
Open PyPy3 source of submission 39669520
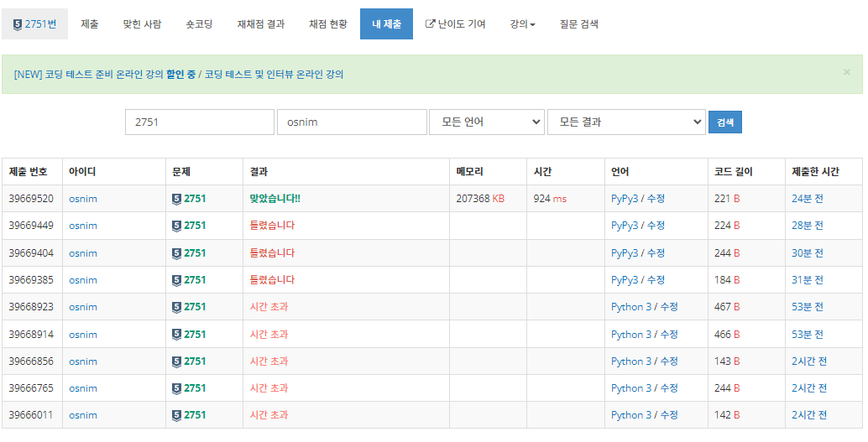625,198
